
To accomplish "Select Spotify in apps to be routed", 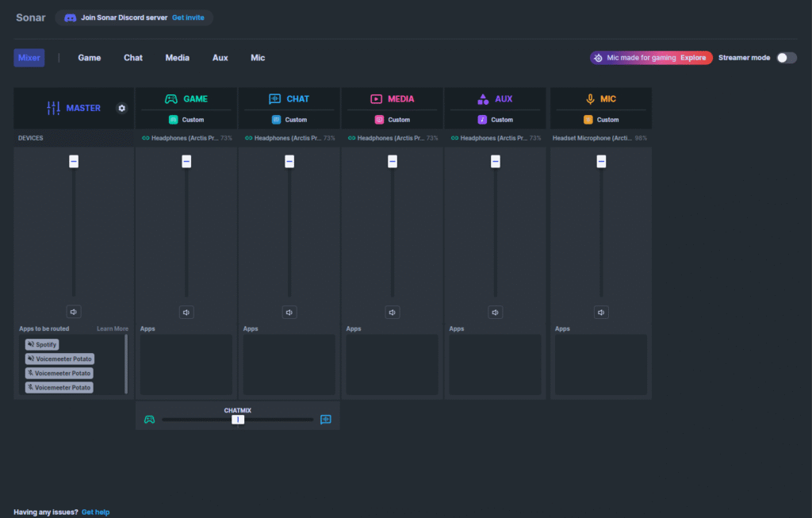I will 42,345.
